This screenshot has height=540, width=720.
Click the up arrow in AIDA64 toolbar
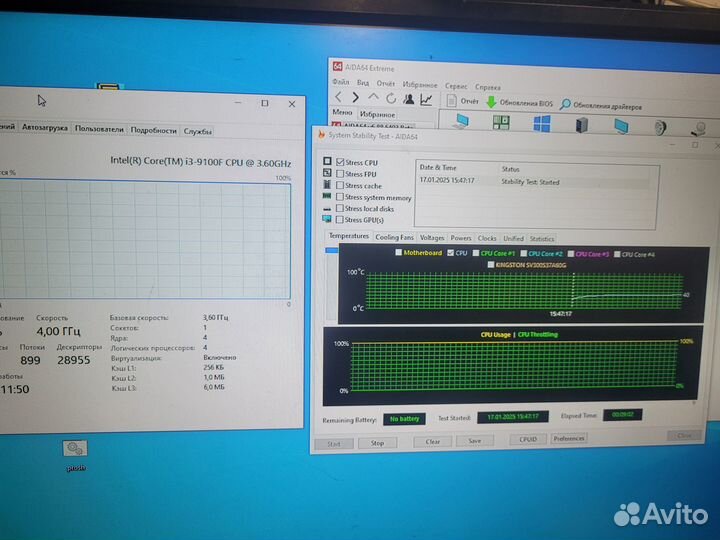pyautogui.click(x=374, y=98)
